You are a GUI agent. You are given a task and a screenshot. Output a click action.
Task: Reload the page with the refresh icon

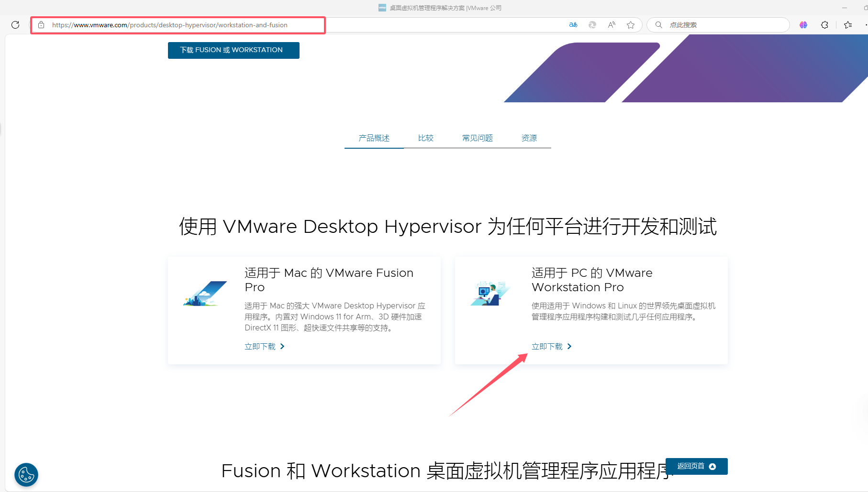[x=15, y=25]
